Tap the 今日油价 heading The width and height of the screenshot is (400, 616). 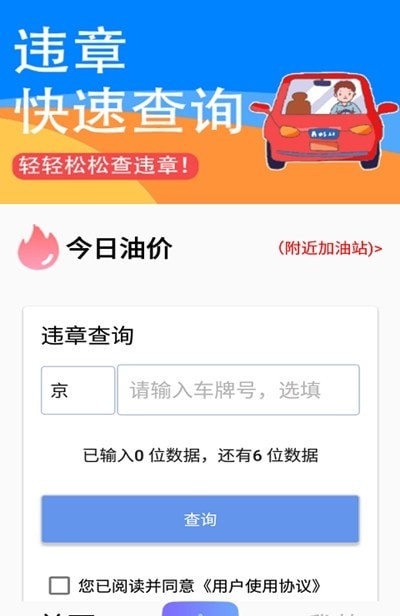point(119,248)
